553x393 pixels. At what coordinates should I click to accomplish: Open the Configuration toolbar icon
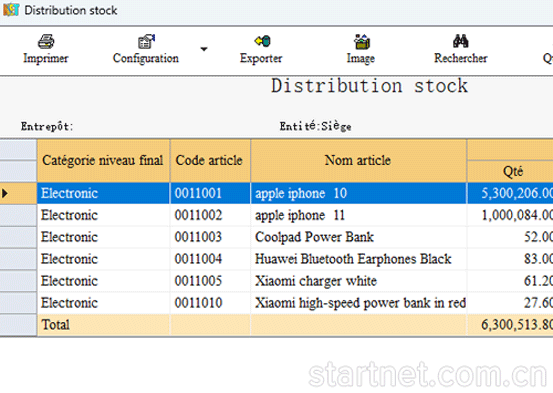pyautogui.click(x=146, y=42)
